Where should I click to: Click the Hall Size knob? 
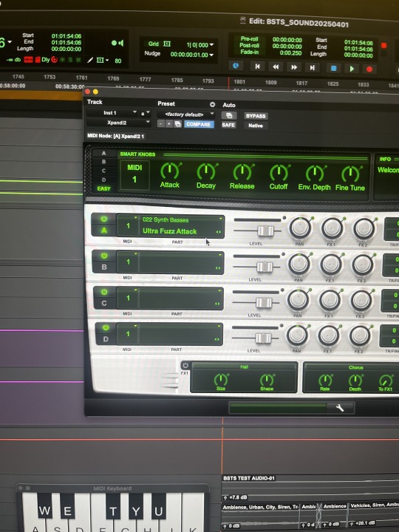click(x=221, y=379)
